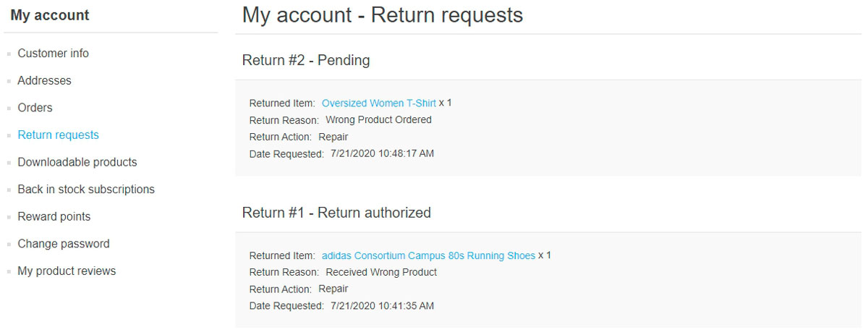Screen dimensions: 868x335
Task: Click the 10:48:17 AM request date
Action: (x=382, y=153)
